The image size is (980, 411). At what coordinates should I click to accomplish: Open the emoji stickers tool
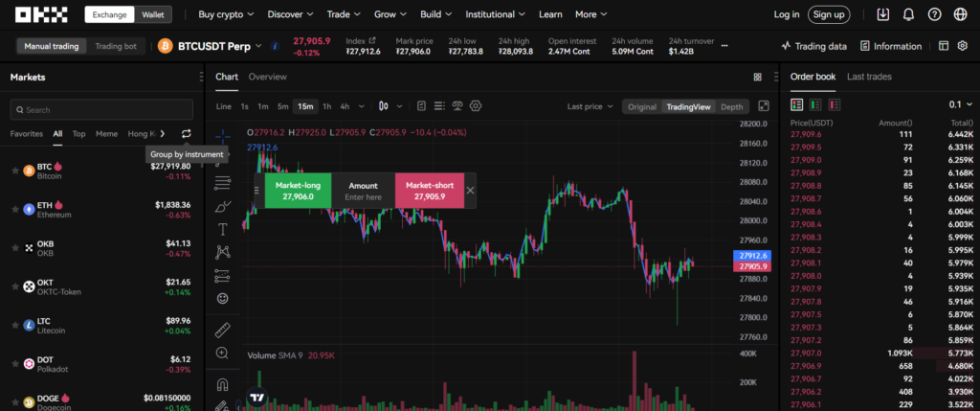click(222, 298)
